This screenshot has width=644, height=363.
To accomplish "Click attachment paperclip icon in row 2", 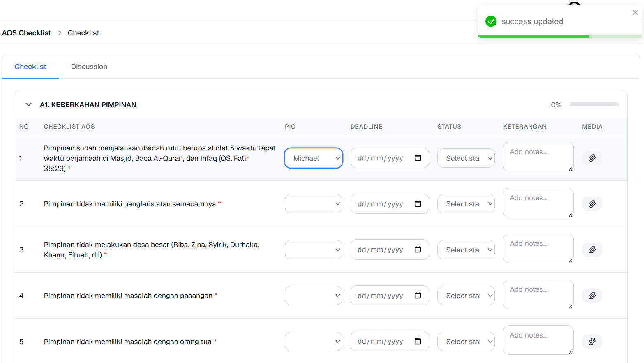I will click(592, 204).
